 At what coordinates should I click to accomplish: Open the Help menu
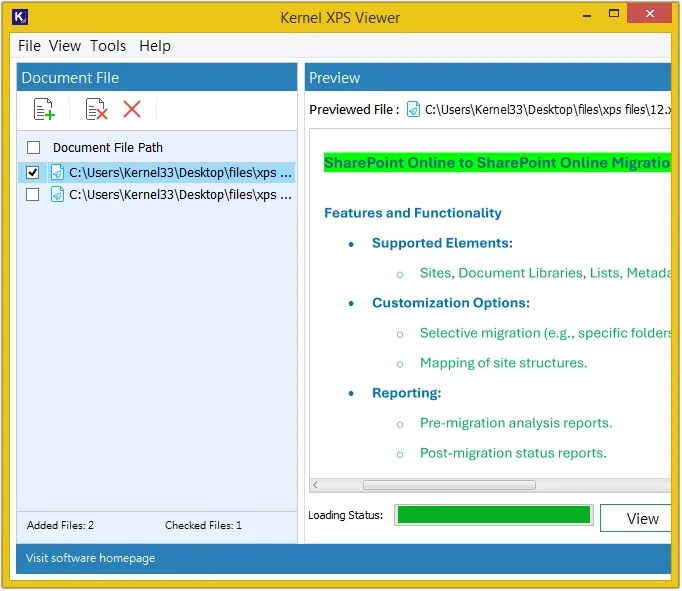155,46
